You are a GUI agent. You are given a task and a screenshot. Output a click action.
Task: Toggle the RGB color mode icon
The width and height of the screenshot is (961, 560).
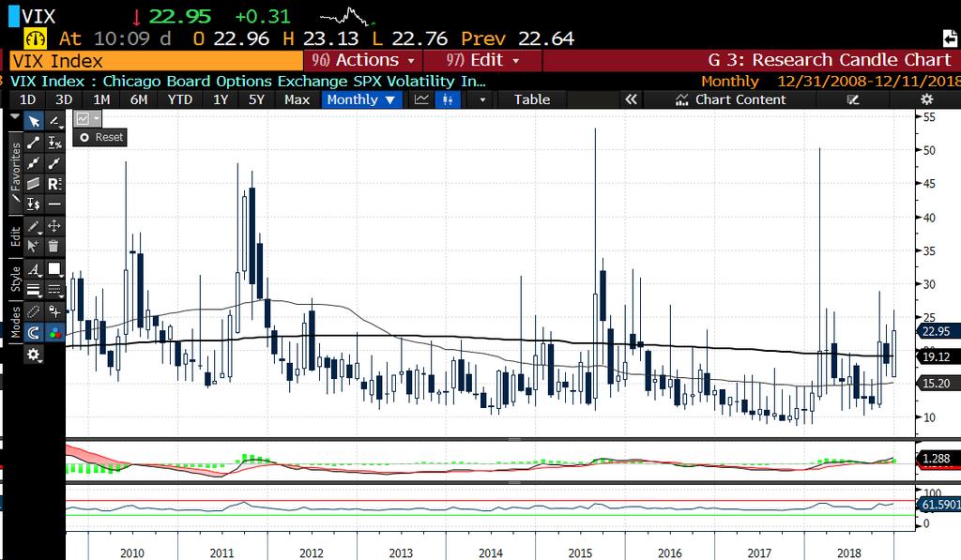tap(54, 332)
